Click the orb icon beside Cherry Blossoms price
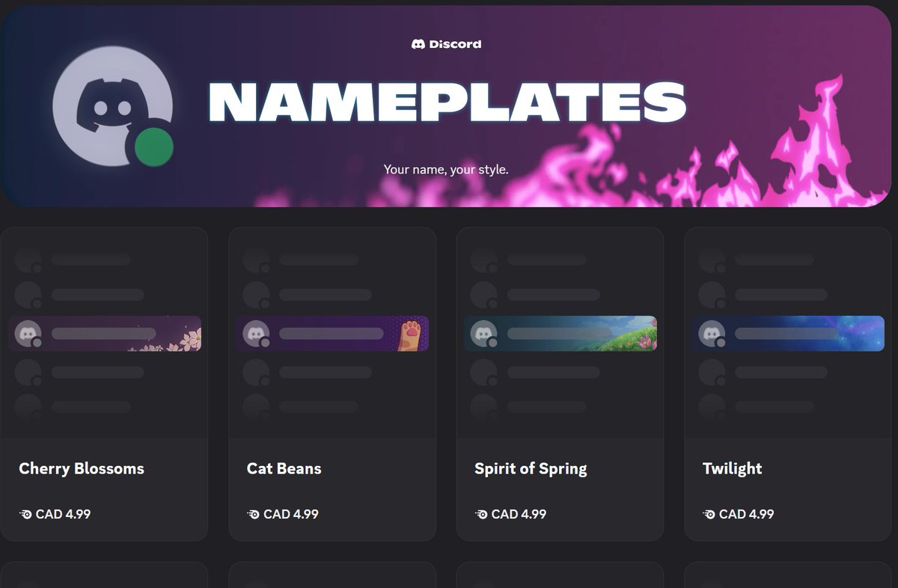This screenshot has height=588, width=898. [x=25, y=515]
